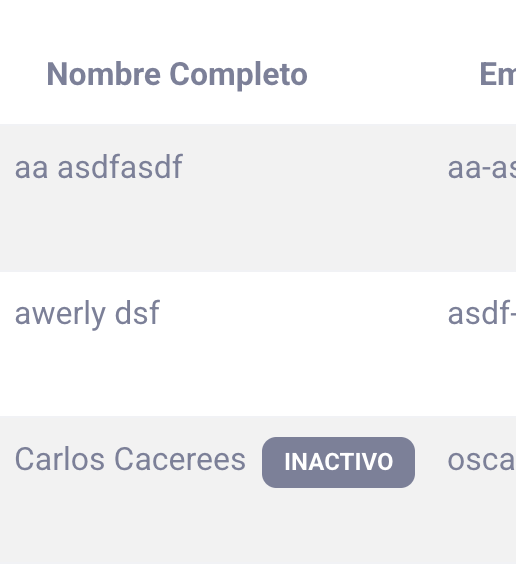Viewport: 516px width, 580px height.
Task: Select the email starting with aa-as
Action: 482,168
